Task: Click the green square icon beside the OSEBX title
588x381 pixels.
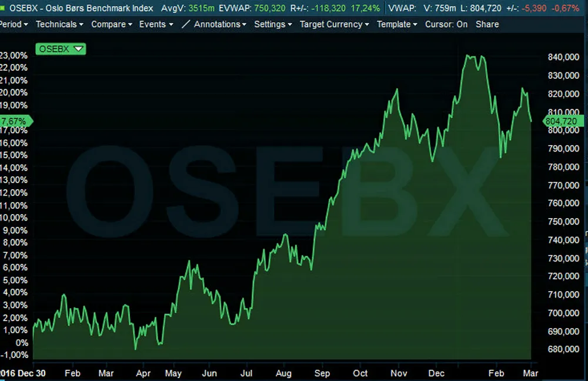Action: [x=3, y=8]
